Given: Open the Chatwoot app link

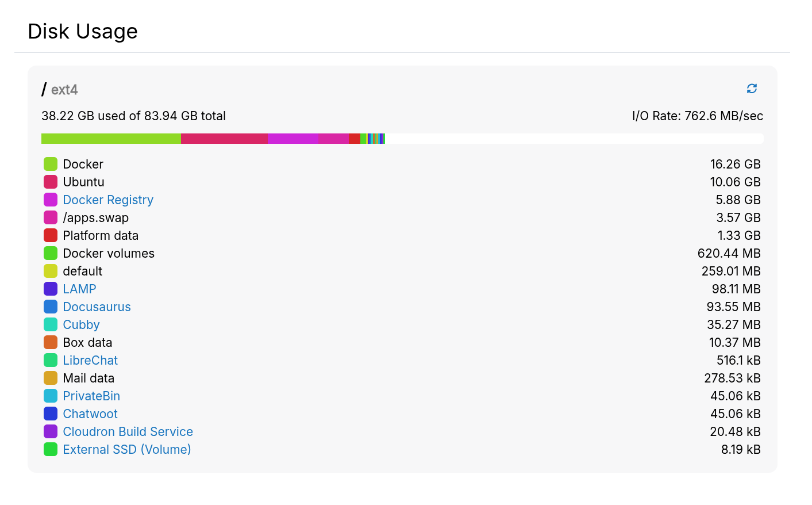Looking at the screenshot, I should click(x=90, y=414).
